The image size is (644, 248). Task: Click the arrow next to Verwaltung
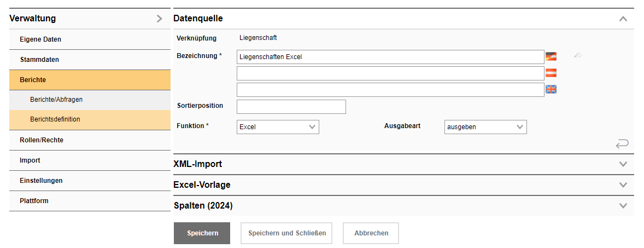coord(159,19)
